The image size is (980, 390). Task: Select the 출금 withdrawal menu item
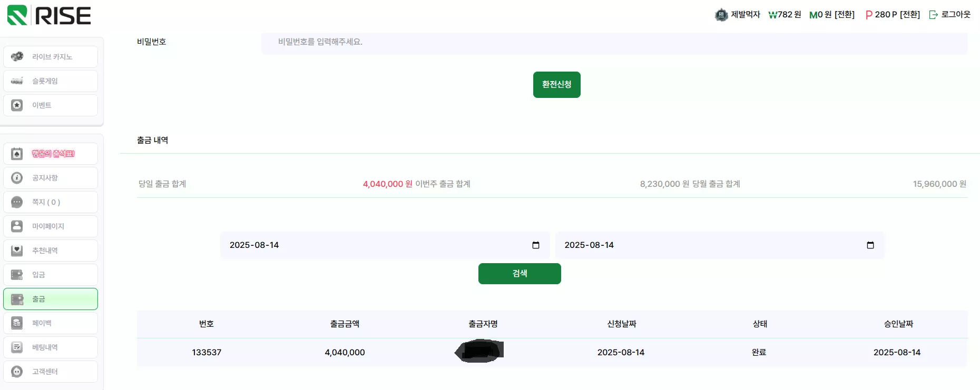tap(51, 299)
